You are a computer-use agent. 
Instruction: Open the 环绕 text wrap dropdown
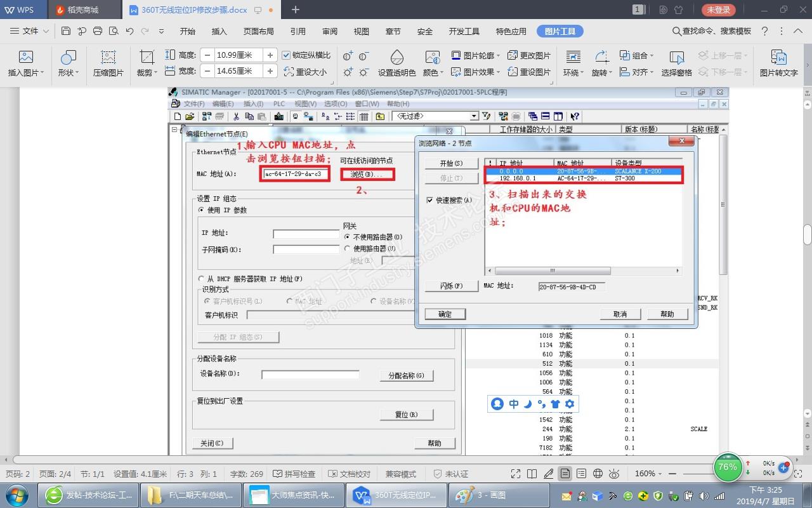click(x=573, y=72)
